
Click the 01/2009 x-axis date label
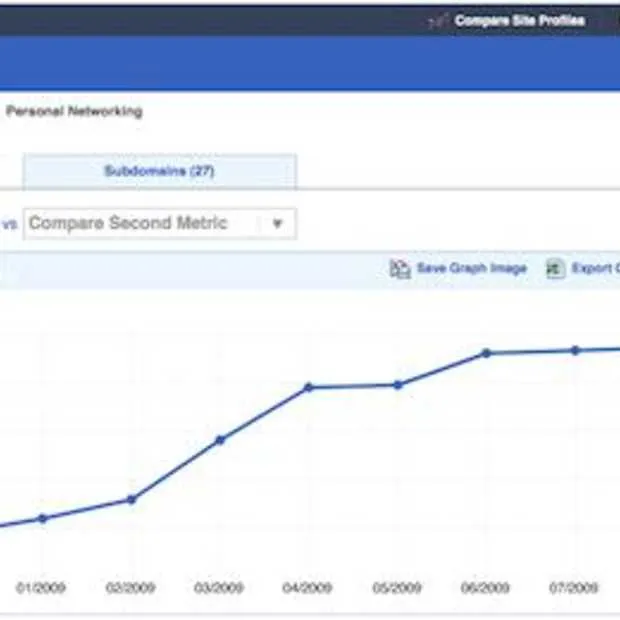42,588
